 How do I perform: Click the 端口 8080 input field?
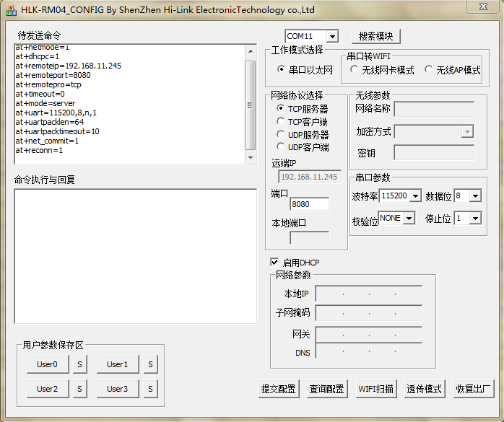click(x=309, y=204)
